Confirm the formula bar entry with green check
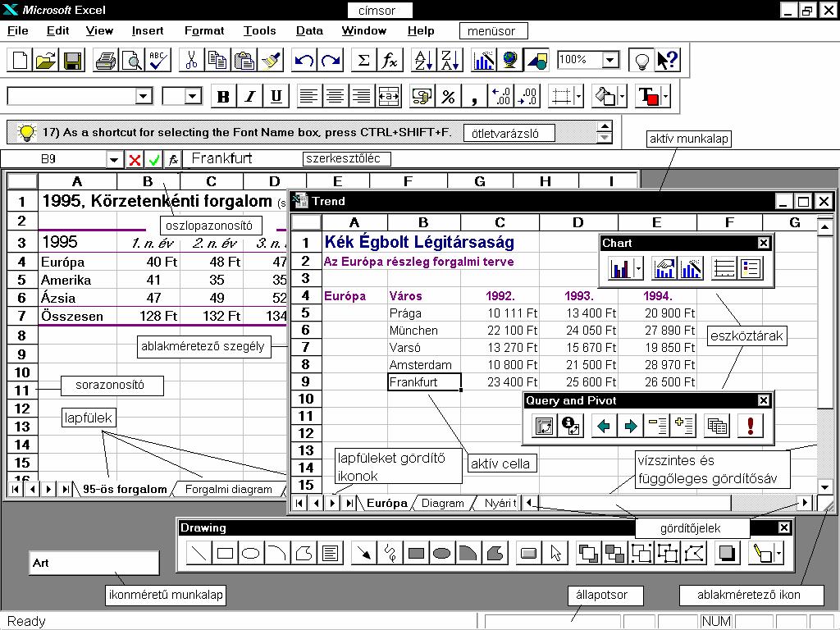Screen dimensions: 840x630 (x=154, y=160)
